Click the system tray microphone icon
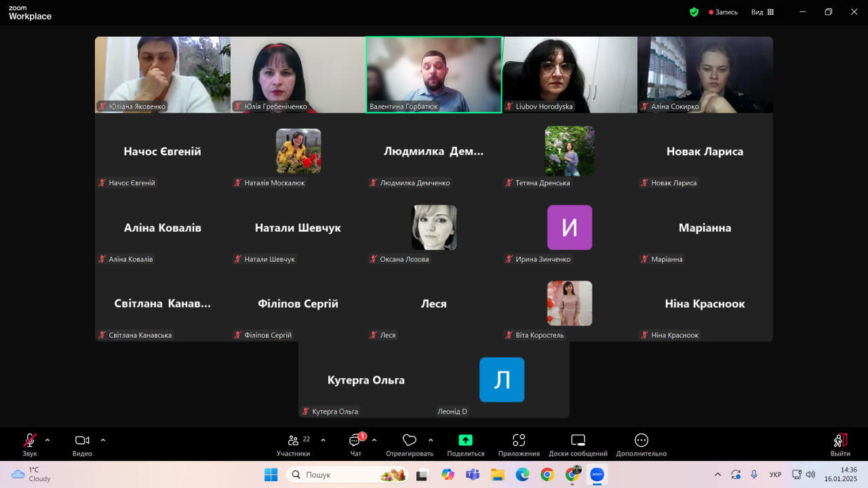The height and width of the screenshot is (488, 868). (754, 474)
